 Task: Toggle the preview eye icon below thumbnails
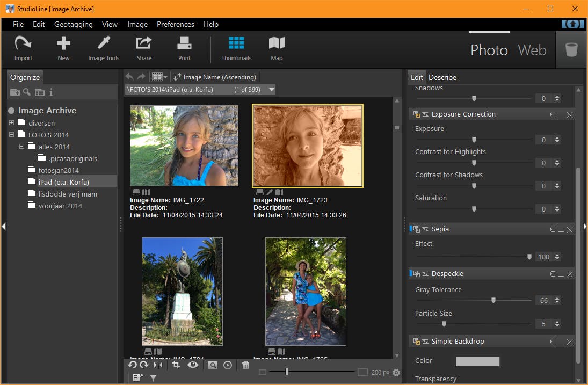[193, 365]
